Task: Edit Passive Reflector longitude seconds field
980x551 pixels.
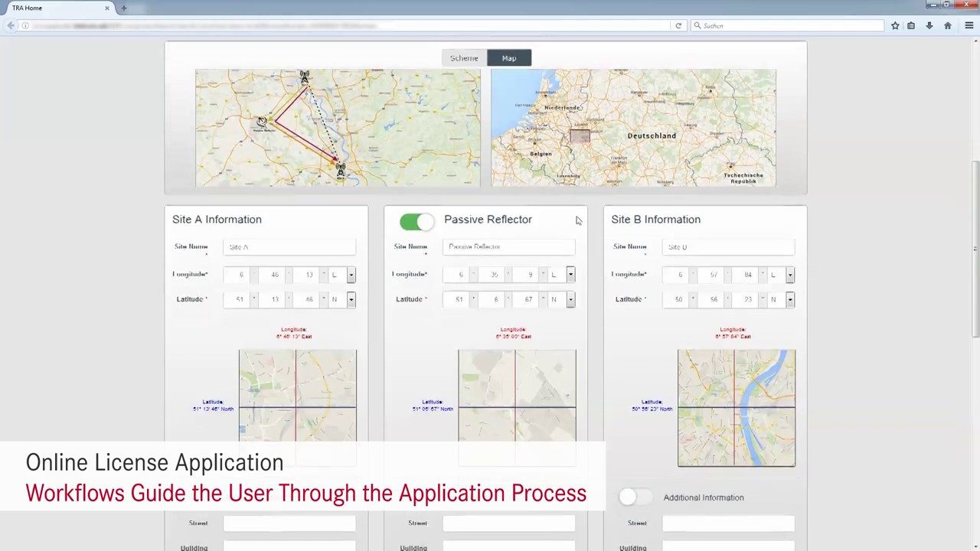Action: pos(527,275)
